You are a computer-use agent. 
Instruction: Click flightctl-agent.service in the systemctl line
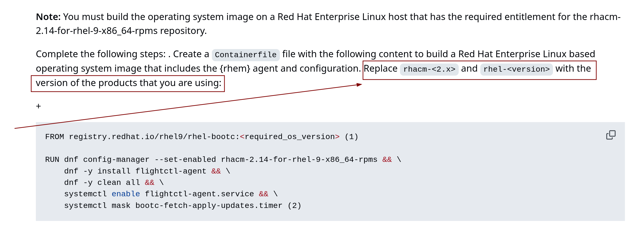click(x=199, y=194)
